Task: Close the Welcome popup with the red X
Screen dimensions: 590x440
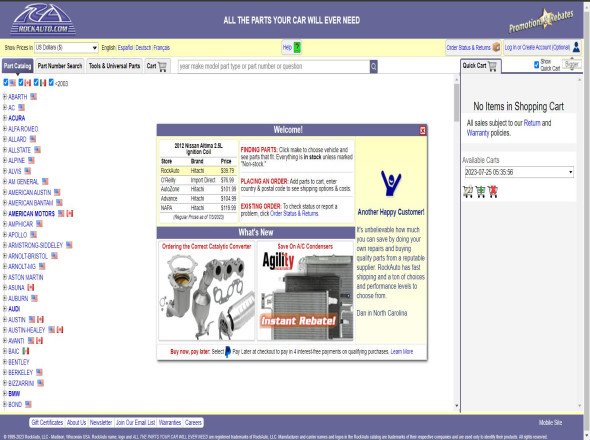Action: 423,130
